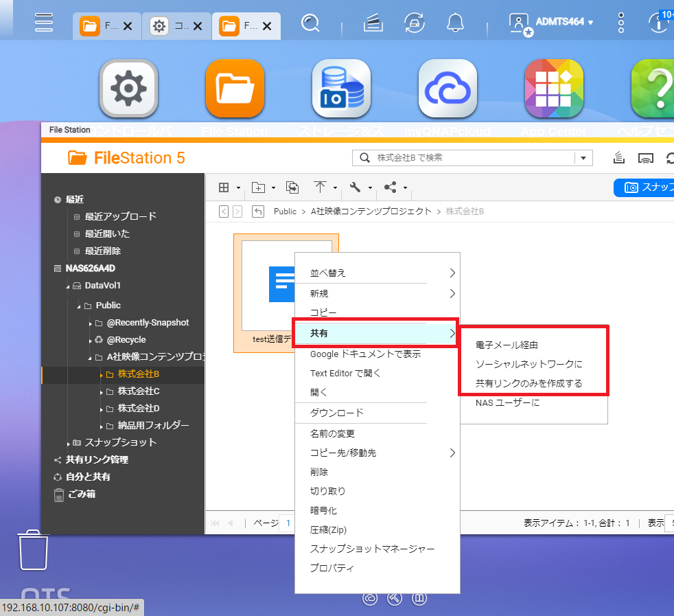The width and height of the screenshot is (674, 616).
Task: Launch myQNAPcloud desktop icon
Action: [x=448, y=89]
